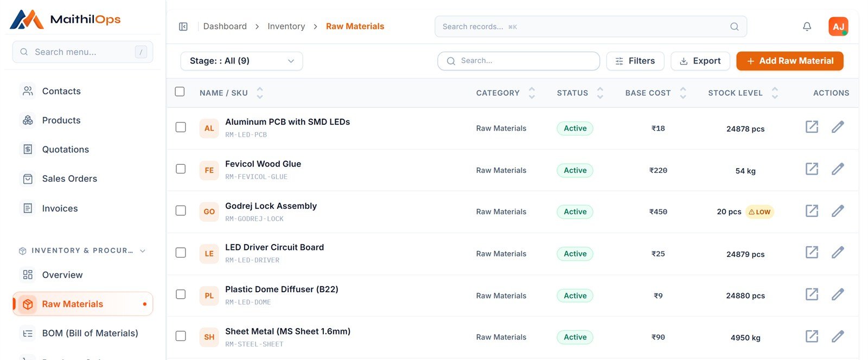Tick checkbox for Godrej Lock Assembly

(181, 210)
